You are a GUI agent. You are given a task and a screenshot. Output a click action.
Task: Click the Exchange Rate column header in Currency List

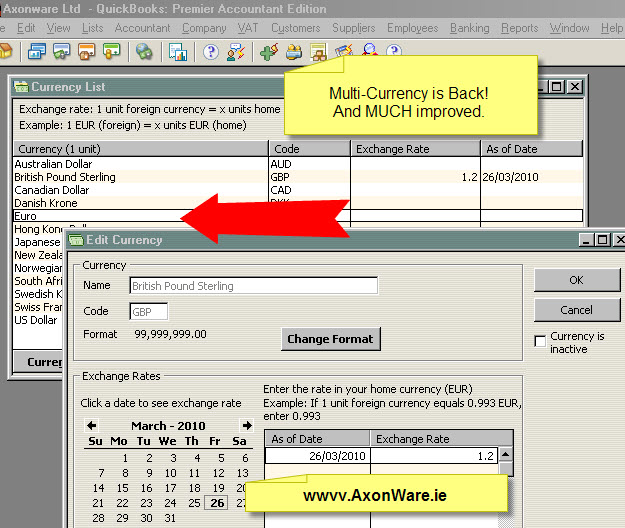click(x=415, y=149)
